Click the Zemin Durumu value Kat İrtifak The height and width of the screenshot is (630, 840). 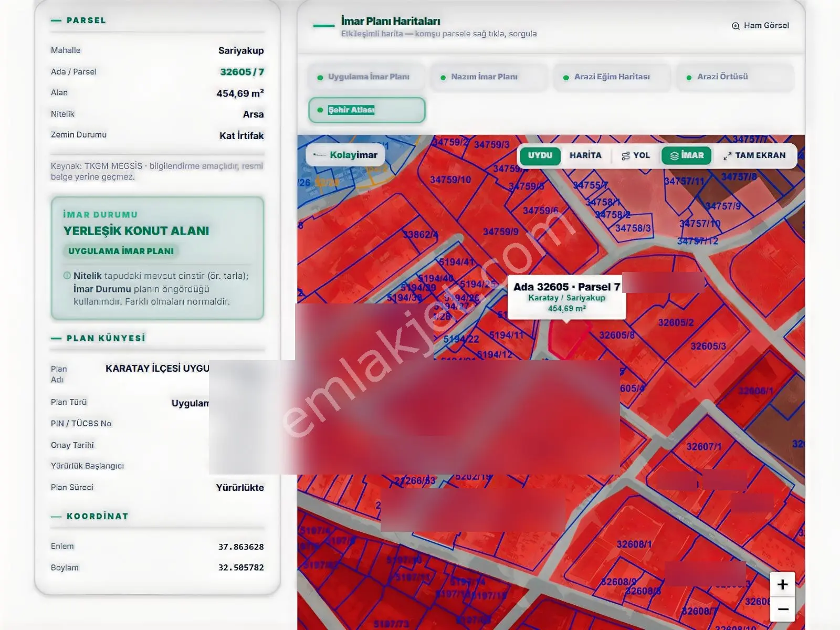coord(241,135)
